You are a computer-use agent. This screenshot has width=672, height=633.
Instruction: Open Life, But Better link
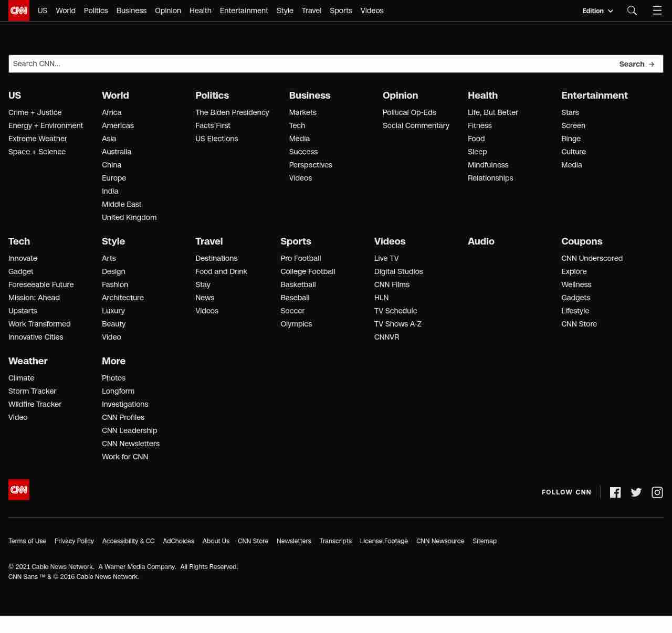pyautogui.click(x=493, y=112)
